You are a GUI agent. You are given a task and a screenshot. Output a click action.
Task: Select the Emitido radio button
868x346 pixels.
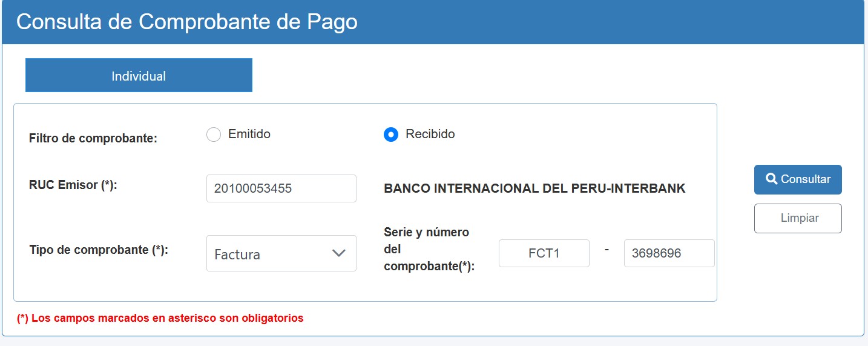pos(214,135)
